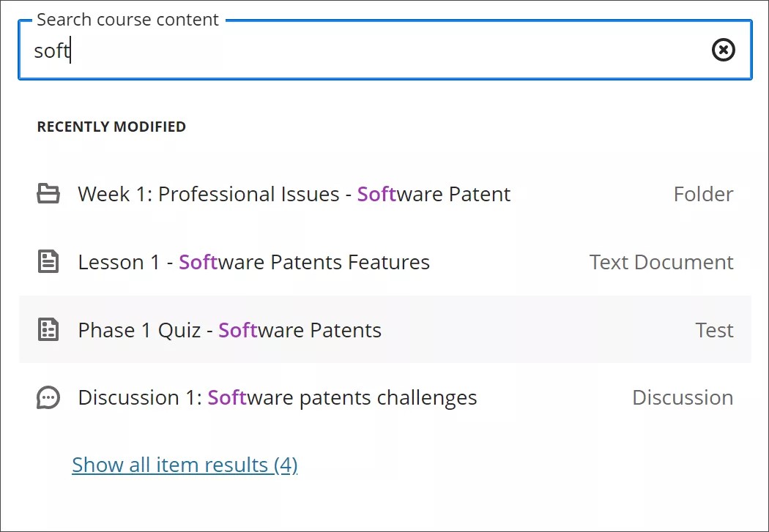Select the quiz grid icon on the highlighted row
The width and height of the screenshot is (769, 532).
tap(48, 330)
